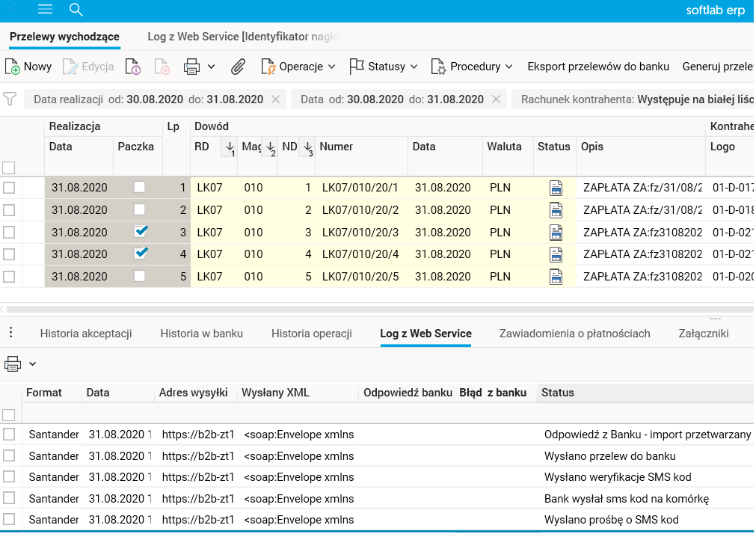This screenshot has width=756, height=537.
Task: Click status icon for transfer LK07/010/20/1
Action: click(x=555, y=188)
